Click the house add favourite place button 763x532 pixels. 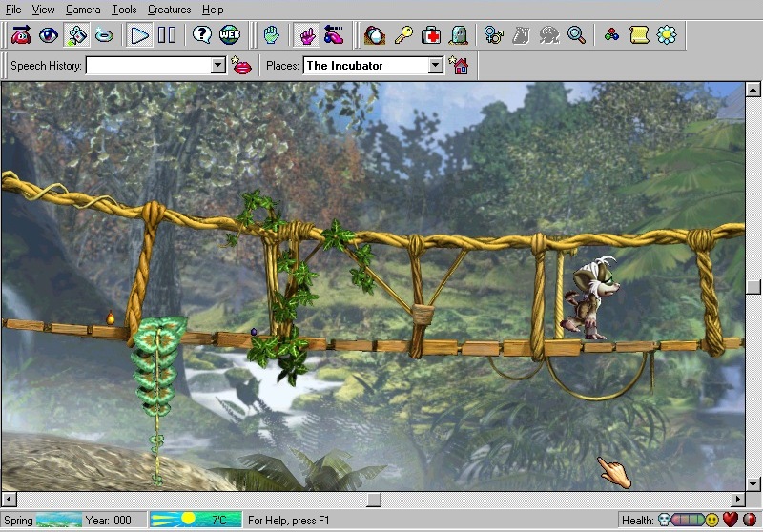click(460, 66)
